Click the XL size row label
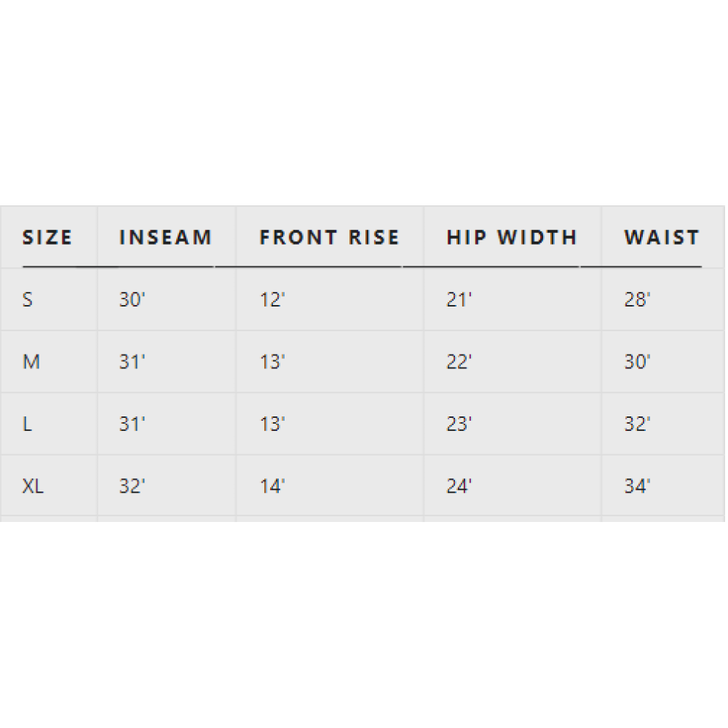This screenshot has height=728, width=728. tap(33, 486)
